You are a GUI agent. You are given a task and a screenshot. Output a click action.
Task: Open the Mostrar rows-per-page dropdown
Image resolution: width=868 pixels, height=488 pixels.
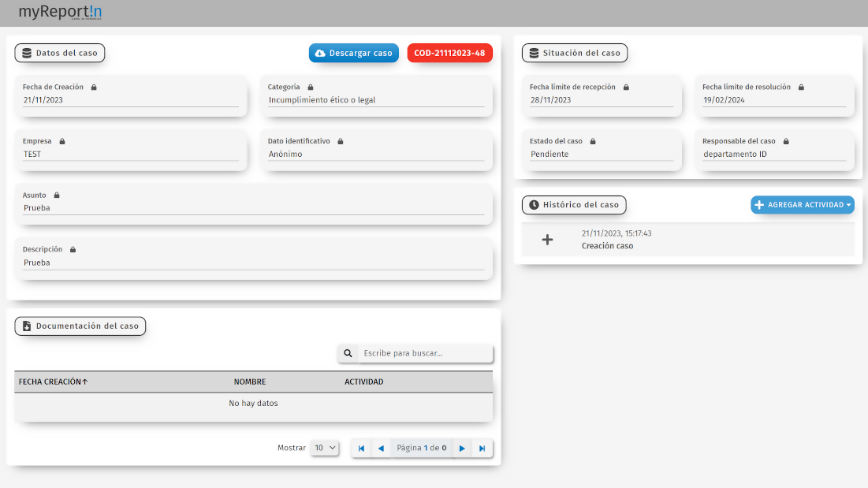[x=325, y=448]
